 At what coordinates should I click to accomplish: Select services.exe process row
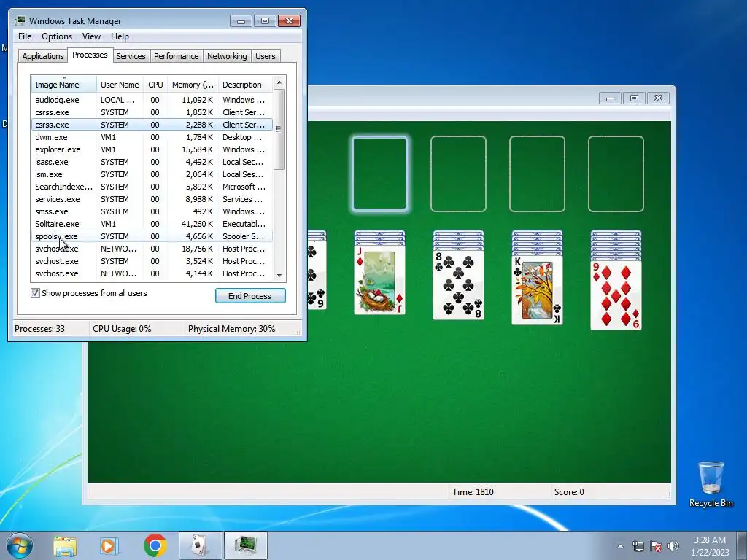click(x=152, y=199)
